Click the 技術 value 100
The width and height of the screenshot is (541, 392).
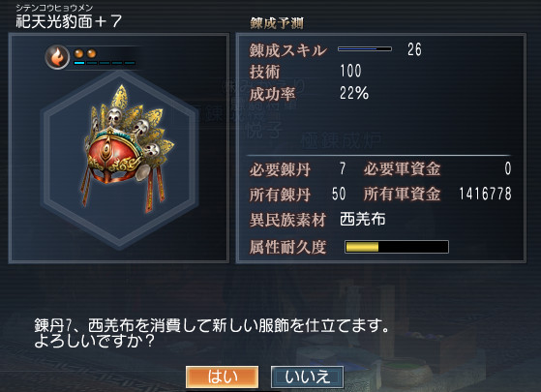pyautogui.click(x=350, y=71)
